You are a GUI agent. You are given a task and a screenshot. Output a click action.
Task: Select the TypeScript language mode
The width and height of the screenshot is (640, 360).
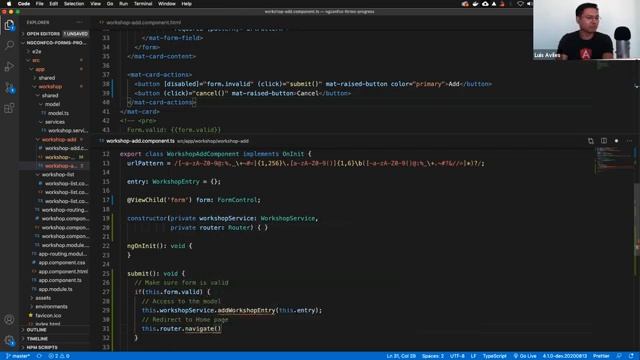pos(495,356)
